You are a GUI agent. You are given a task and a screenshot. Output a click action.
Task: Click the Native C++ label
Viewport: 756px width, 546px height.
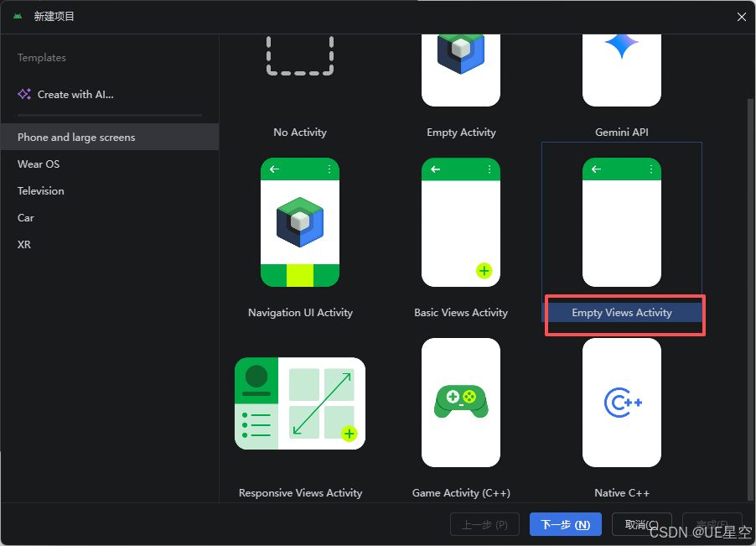[x=622, y=493]
